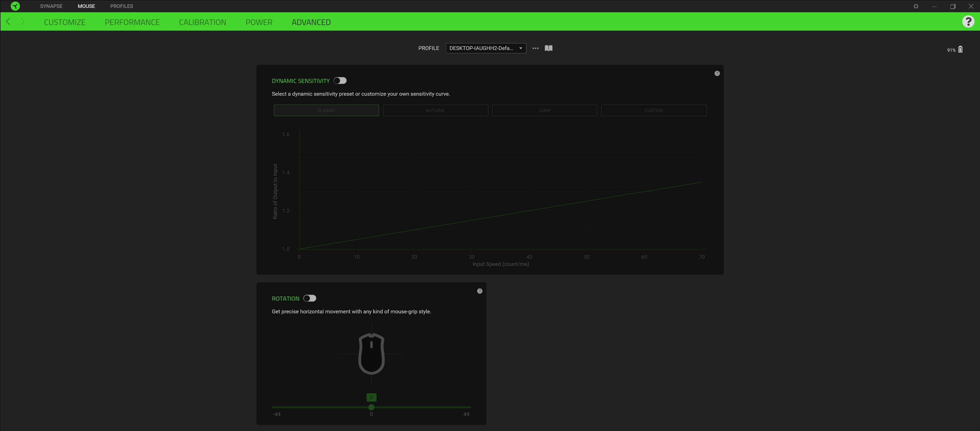Check the mouse battery level icon
Screen dimensions: 980x431
(961, 49)
